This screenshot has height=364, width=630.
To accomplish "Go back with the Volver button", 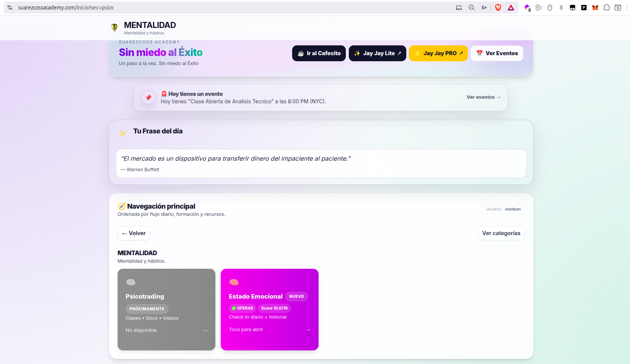I will point(133,233).
